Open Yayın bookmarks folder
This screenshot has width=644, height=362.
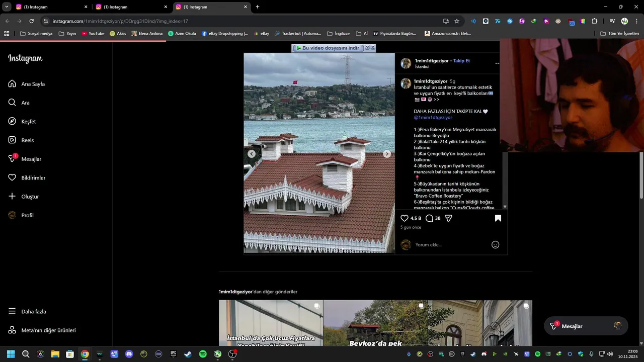(67, 34)
